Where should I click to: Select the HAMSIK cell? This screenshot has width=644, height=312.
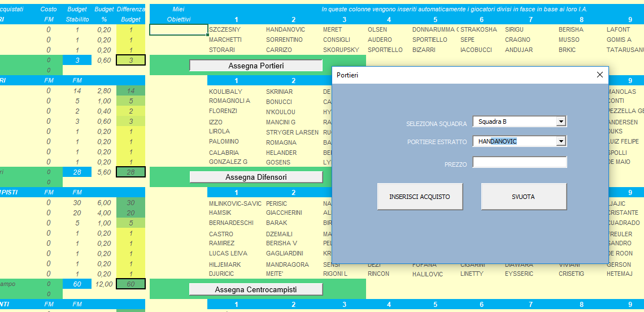coord(220,213)
